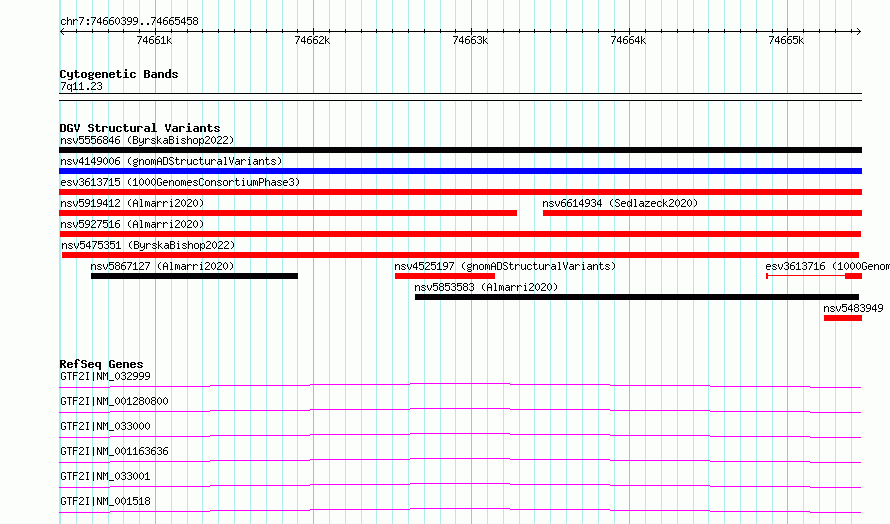Click the nsv5475351 ByrskaBishop2022 red bar

click(x=460, y=255)
